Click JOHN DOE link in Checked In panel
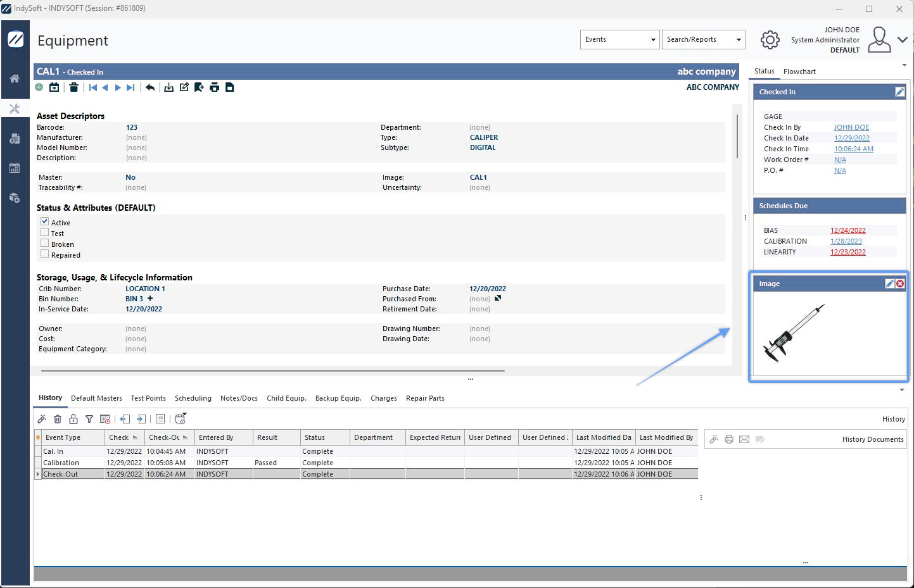The image size is (914, 588). coord(851,127)
